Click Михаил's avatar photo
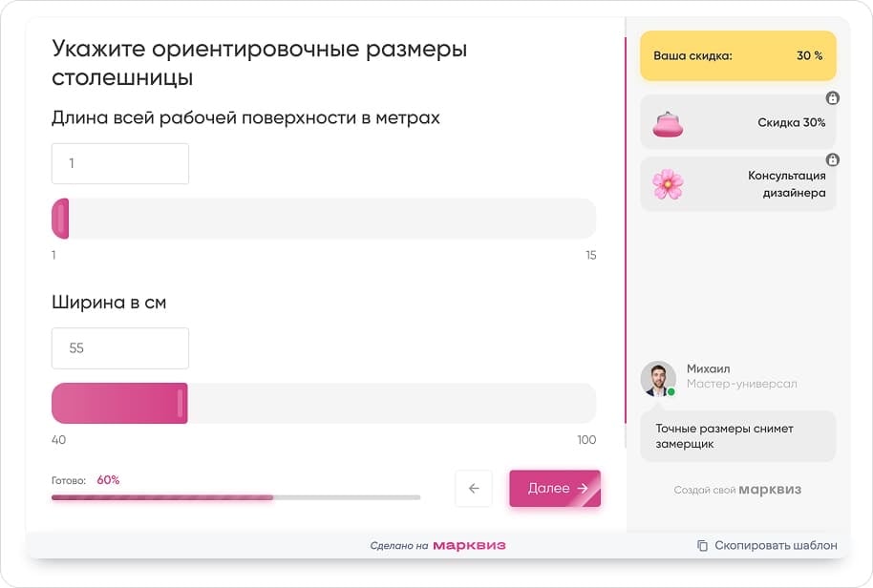873x588 pixels. 658,379
